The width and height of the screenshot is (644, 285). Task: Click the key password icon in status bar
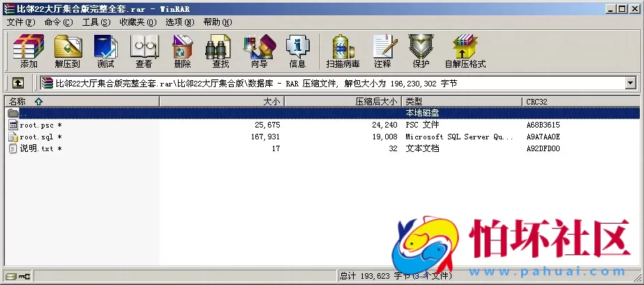coord(24,276)
